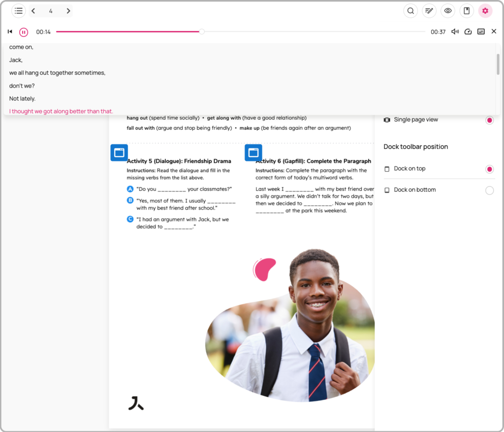Open the bookmark panel
Viewport: 504px width, 432px height.
(467, 11)
